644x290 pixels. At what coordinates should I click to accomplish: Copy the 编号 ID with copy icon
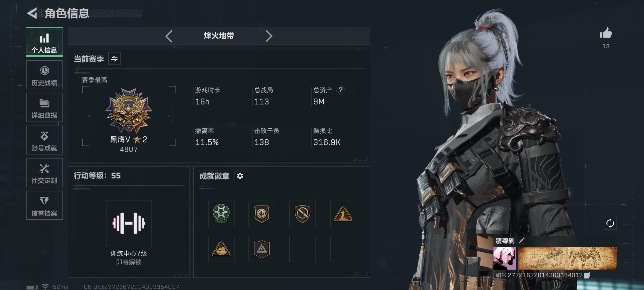point(587,275)
